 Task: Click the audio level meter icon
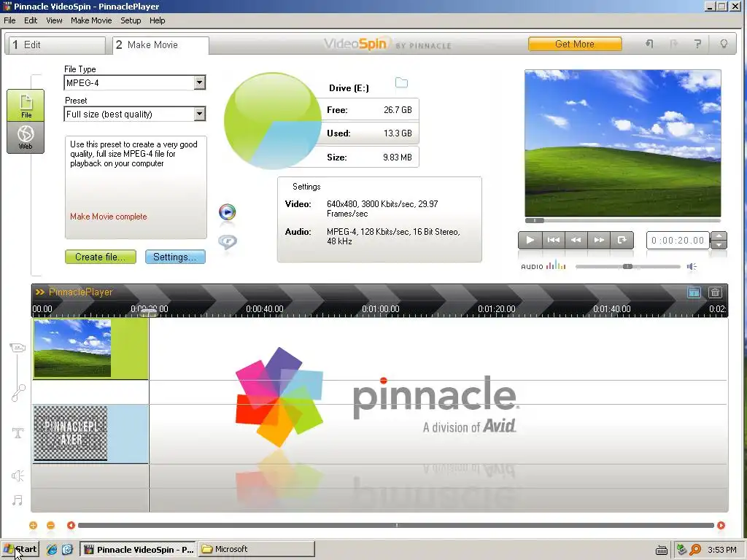click(555, 265)
